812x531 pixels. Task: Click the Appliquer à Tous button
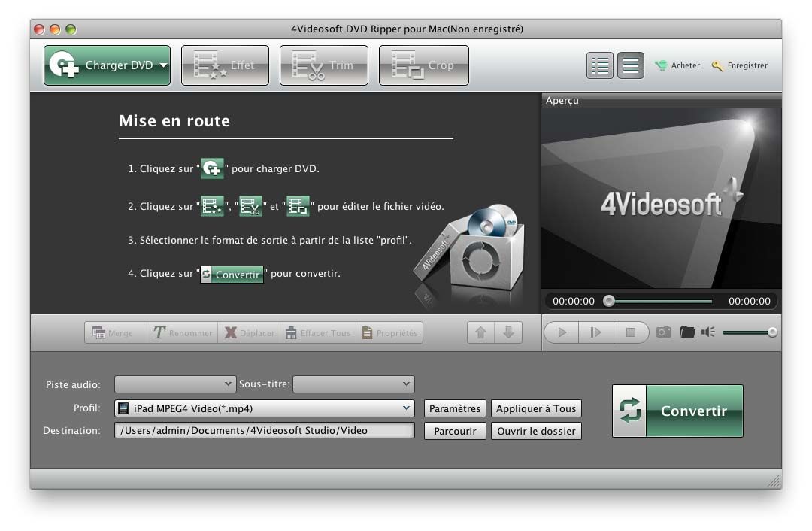536,408
